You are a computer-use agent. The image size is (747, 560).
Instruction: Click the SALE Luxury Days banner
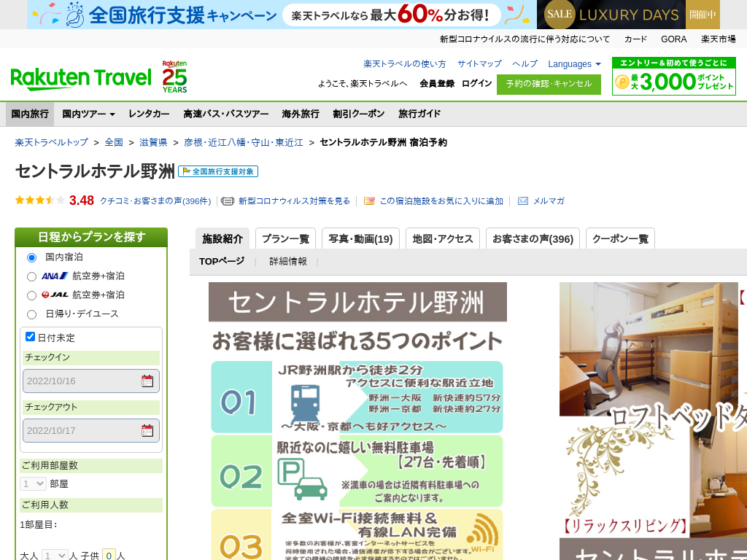point(628,15)
